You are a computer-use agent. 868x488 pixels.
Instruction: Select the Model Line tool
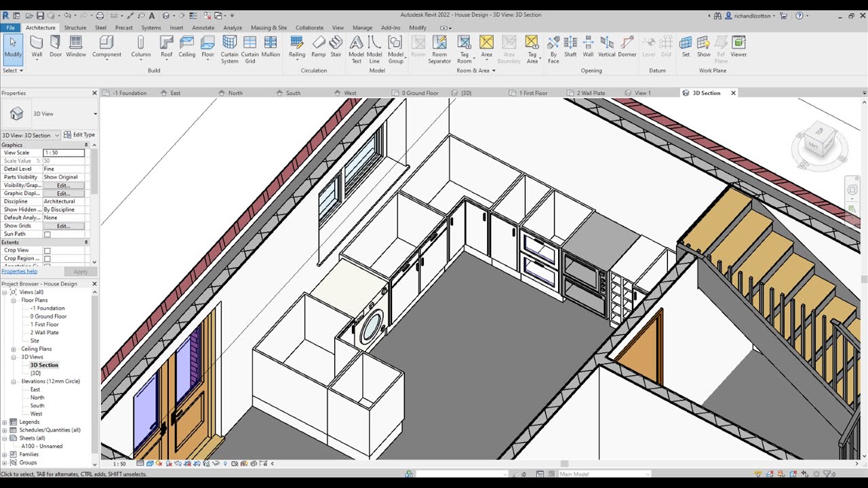pos(374,49)
